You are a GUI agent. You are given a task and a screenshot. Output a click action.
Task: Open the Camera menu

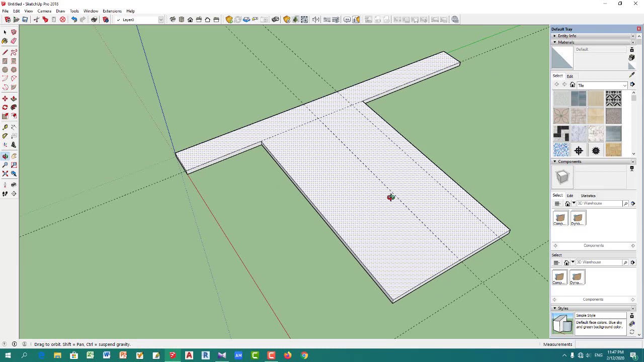click(44, 11)
